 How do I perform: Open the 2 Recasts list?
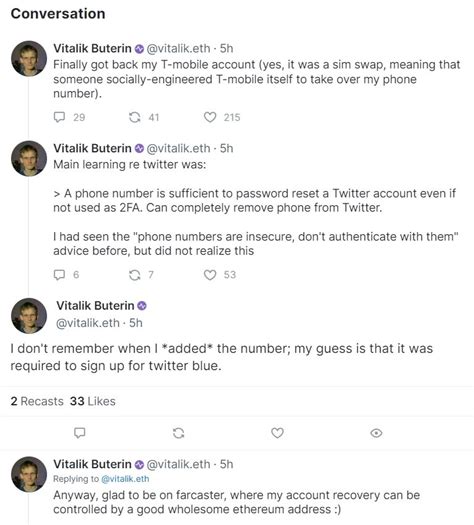pyautogui.click(x=37, y=401)
